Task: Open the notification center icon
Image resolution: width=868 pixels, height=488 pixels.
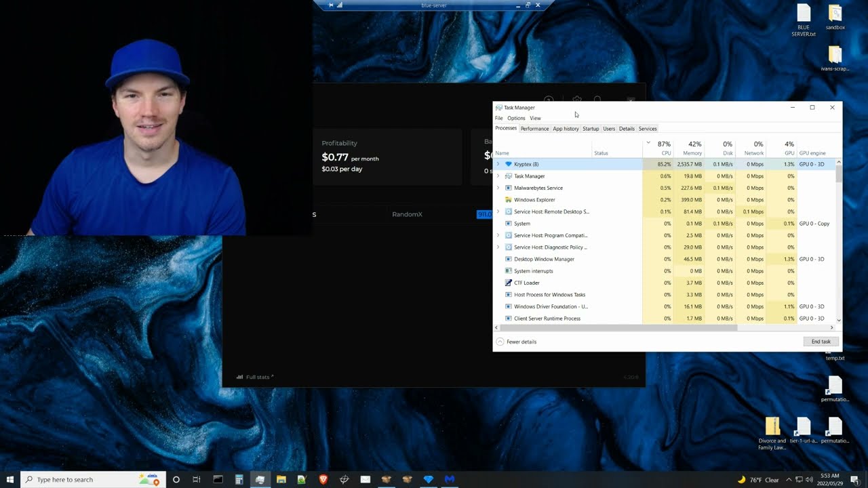Action: coord(854,480)
